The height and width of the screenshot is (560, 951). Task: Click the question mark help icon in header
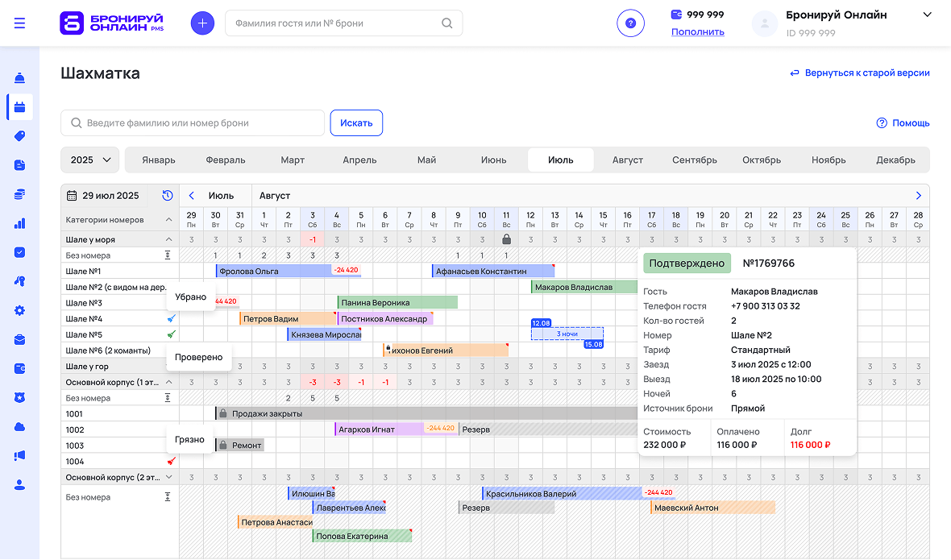pyautogui.click(x=630, y=23)
